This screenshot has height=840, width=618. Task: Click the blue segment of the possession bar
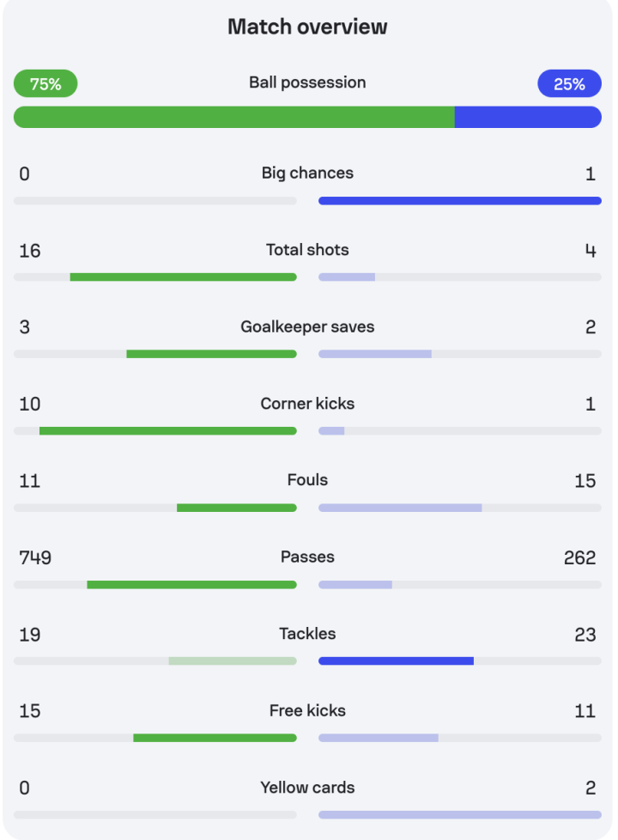(x=527, y=117)
